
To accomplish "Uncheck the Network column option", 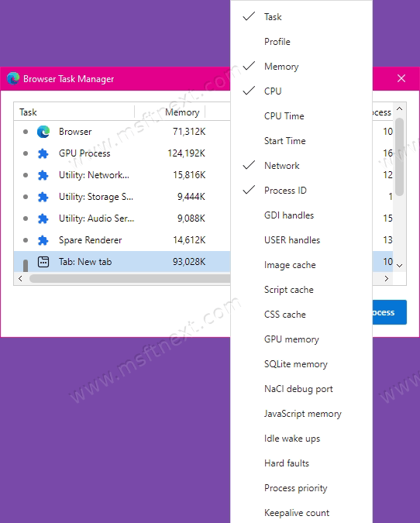I will coord(301,166).
